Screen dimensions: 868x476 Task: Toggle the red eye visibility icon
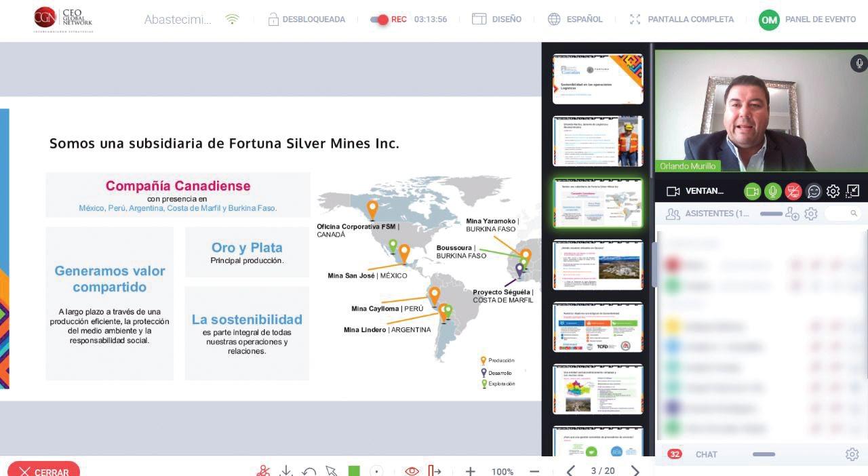(x=411, y=471)
